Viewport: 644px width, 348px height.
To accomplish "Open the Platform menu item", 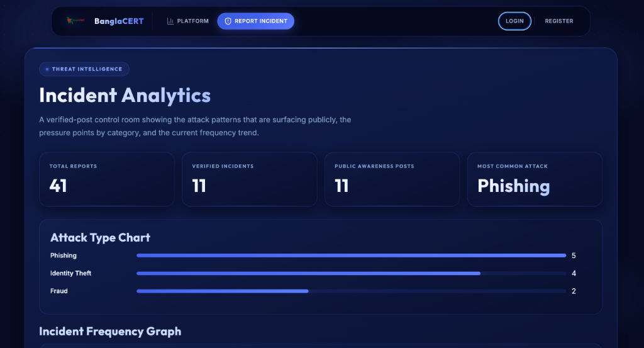I will tap(187, 21).
